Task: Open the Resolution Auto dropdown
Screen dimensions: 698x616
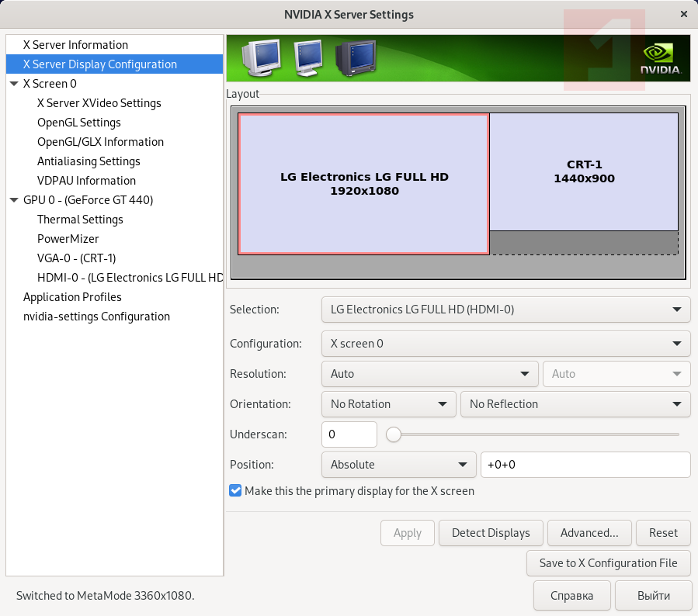Action: coord(429,374)
